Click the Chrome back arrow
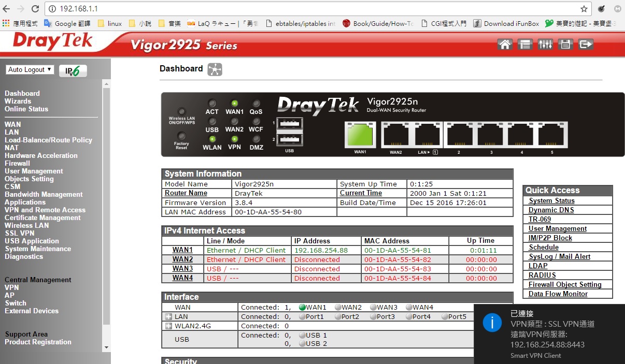The height and width of the screenshot is (364, 625). click(7, 9)
